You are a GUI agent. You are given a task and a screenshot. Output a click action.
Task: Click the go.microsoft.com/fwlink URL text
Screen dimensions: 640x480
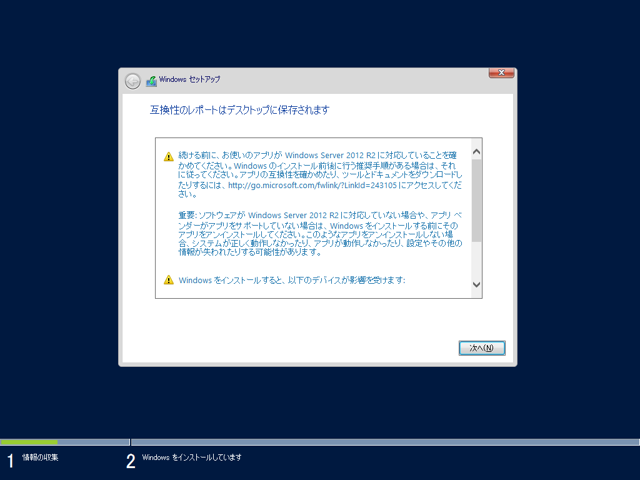(312, 185)
